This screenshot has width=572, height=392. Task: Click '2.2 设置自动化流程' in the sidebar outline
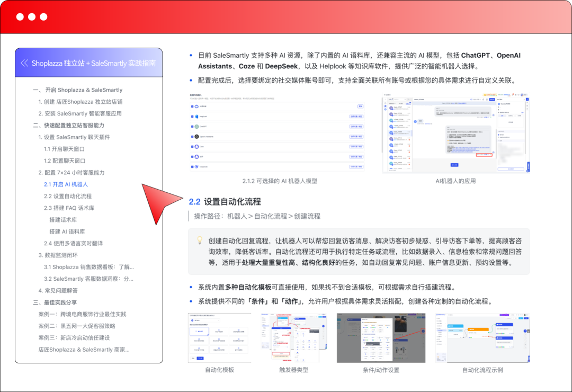pyautogui.click(x=68, y=196)
